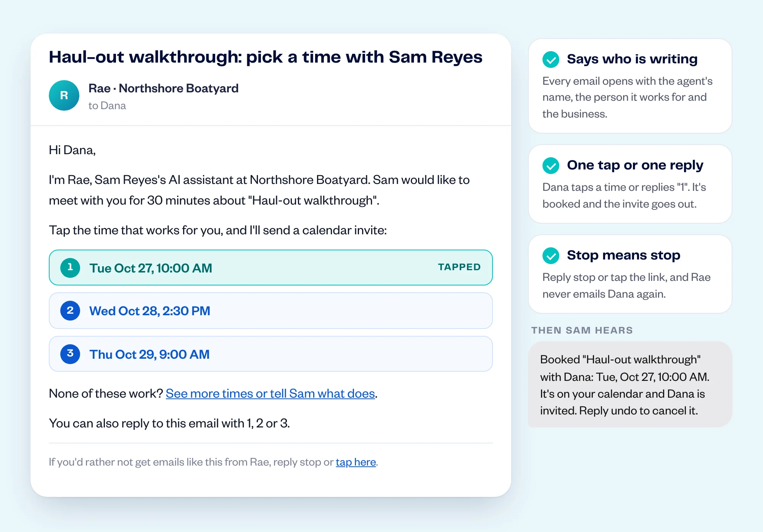Image resolution: width=763 pixels, height=532 pixels.
Task: Click the I'm Rae, Sam Reyes's AI assistant paragraph
Action: coord(259,190)
